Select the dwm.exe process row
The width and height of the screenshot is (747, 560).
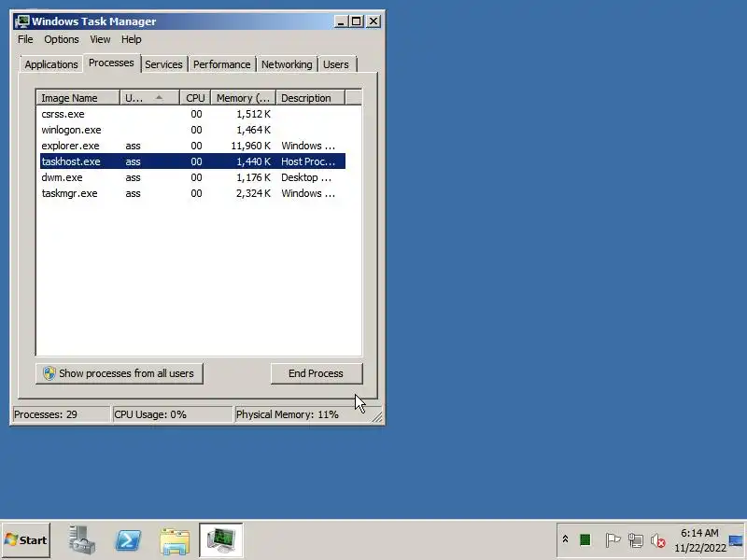pyautogui.click(x=192, y=177)
